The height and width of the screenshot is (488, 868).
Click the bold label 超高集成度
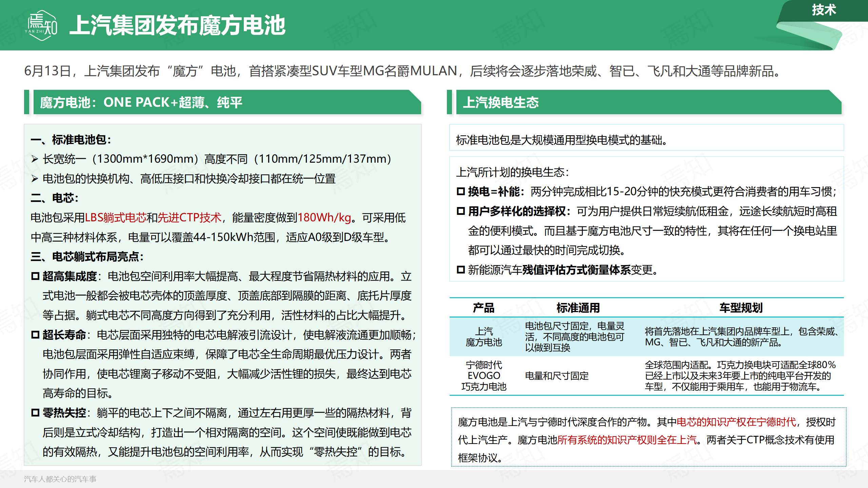tap(70, 276)
